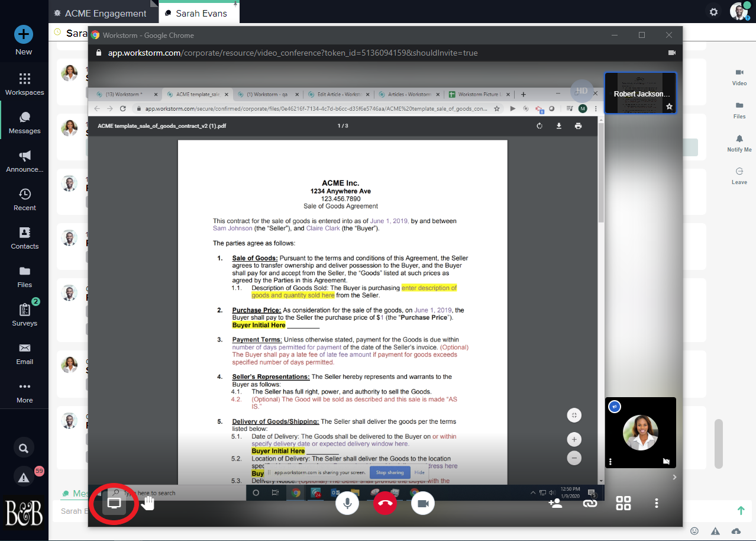The height and width of the screenshot is (541, 756).
Task: Click the warning triangle below the message box
Action: click(715, 531)
